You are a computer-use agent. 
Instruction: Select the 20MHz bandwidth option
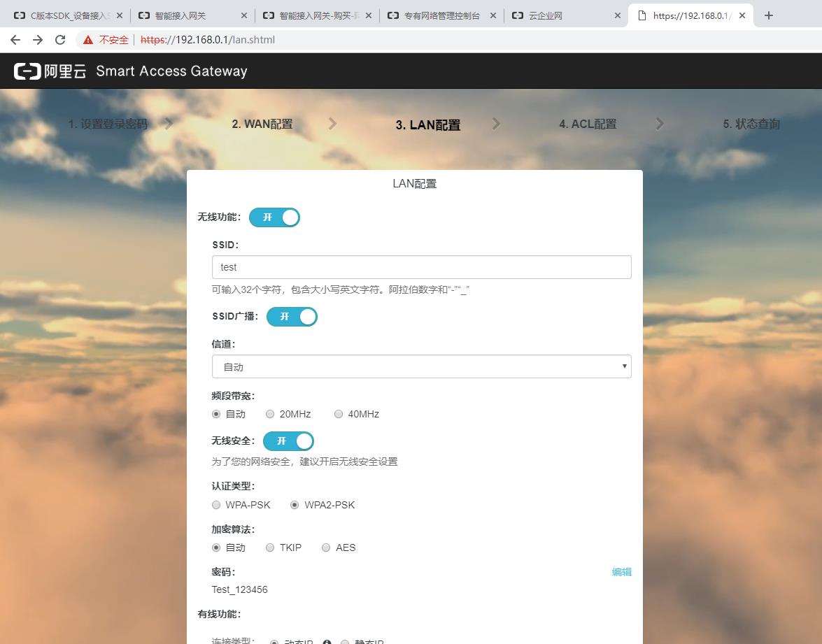(x=270, y=414)
